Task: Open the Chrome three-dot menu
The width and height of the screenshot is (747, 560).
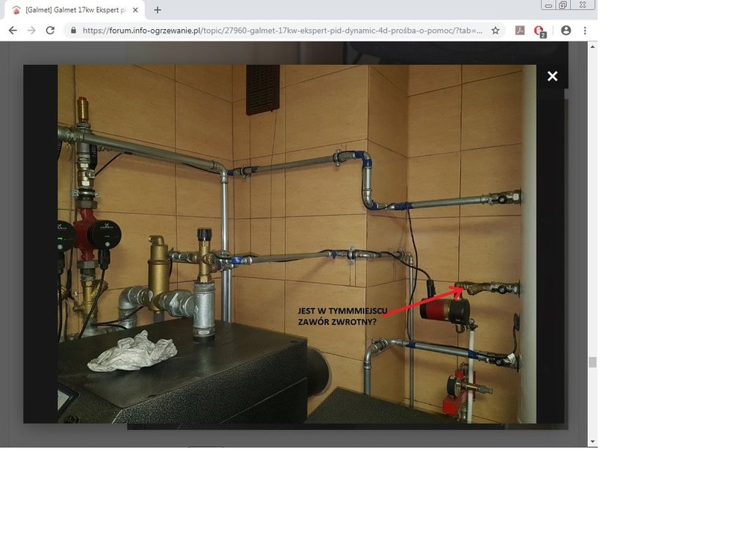Action: point(585,31)
